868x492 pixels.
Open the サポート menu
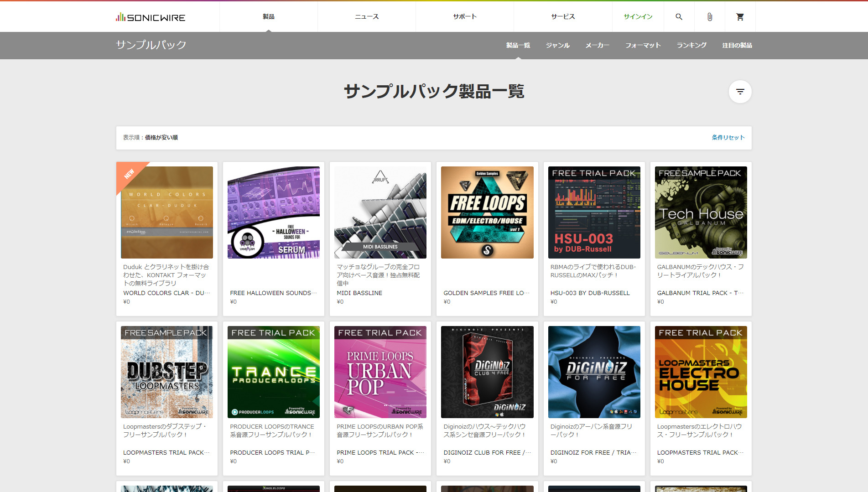coord(465,17)
